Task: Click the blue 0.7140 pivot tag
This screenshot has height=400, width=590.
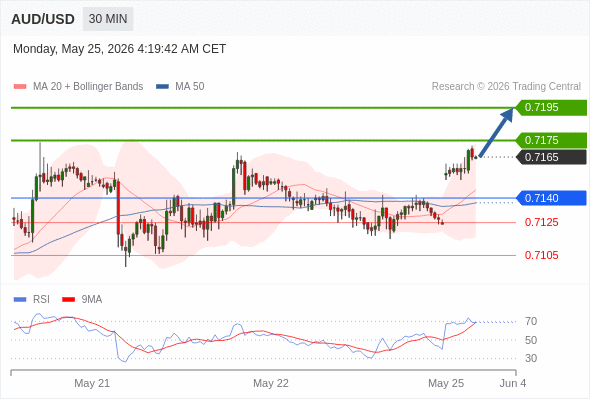Action: tap(551, 198)
